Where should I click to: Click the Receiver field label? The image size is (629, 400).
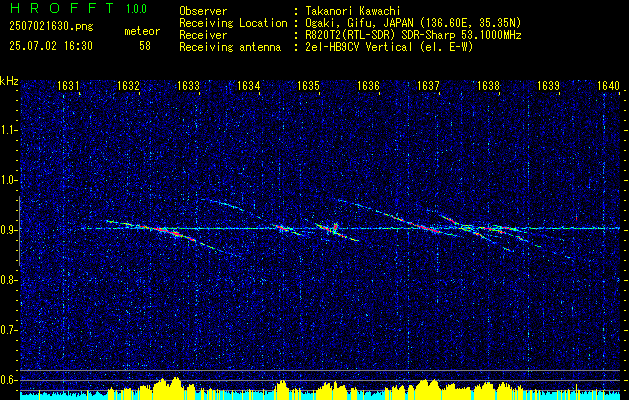[x=203, y=35]
